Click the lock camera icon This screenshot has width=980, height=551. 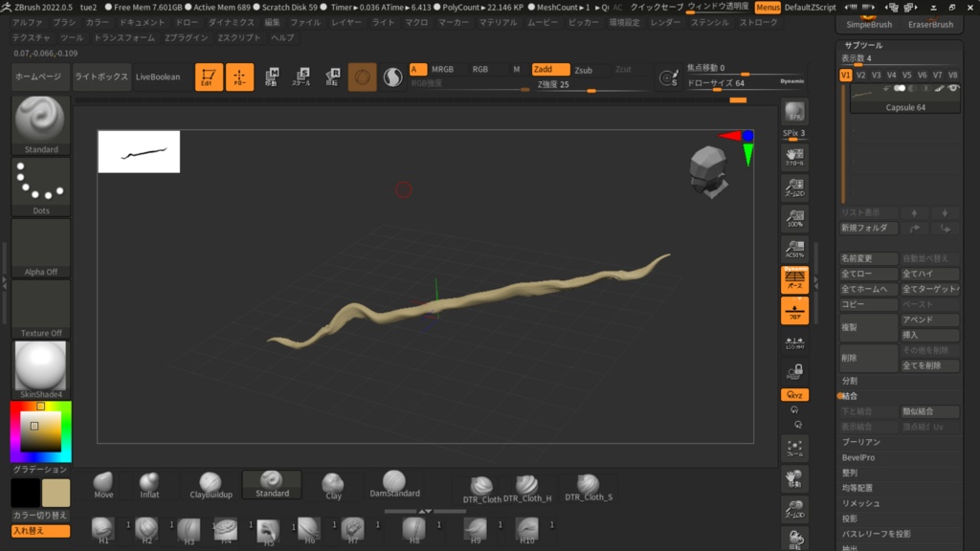pyautogui.click(x=794, y=372)
